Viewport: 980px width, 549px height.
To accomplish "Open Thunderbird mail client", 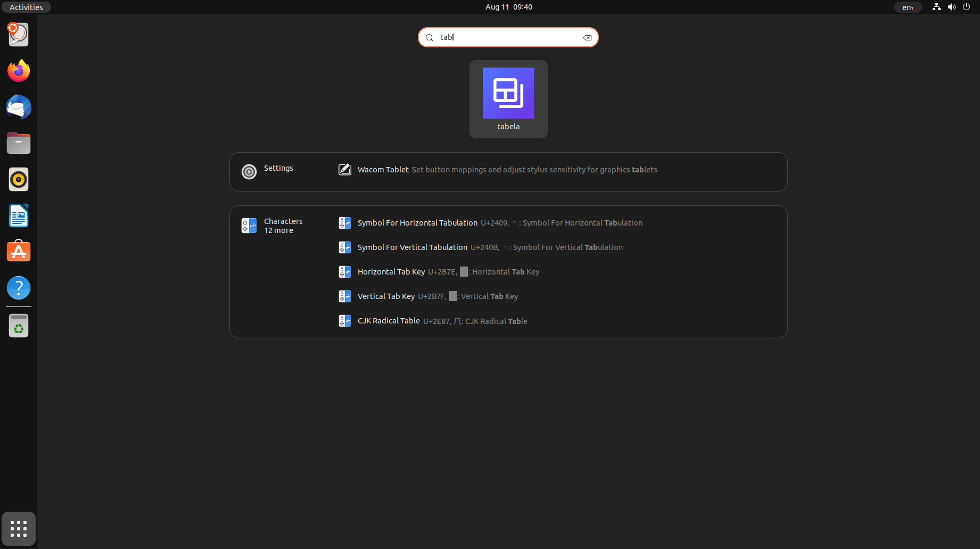I will pos(18,107).
